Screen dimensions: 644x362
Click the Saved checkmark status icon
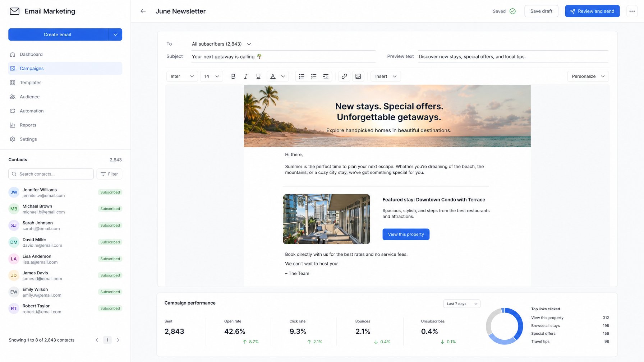pyautogui.click(x=512, y=11)
